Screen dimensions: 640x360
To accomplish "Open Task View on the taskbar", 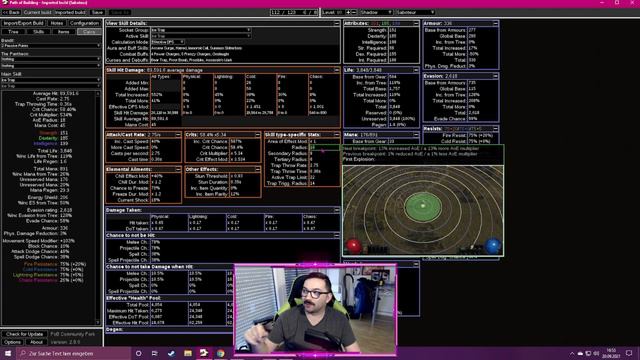I will (155, 353).
